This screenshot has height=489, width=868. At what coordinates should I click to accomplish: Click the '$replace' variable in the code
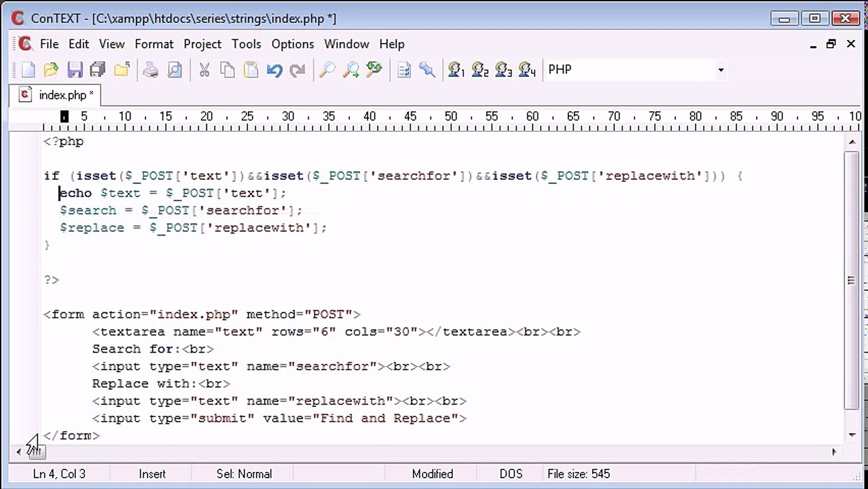coord(92,228)
